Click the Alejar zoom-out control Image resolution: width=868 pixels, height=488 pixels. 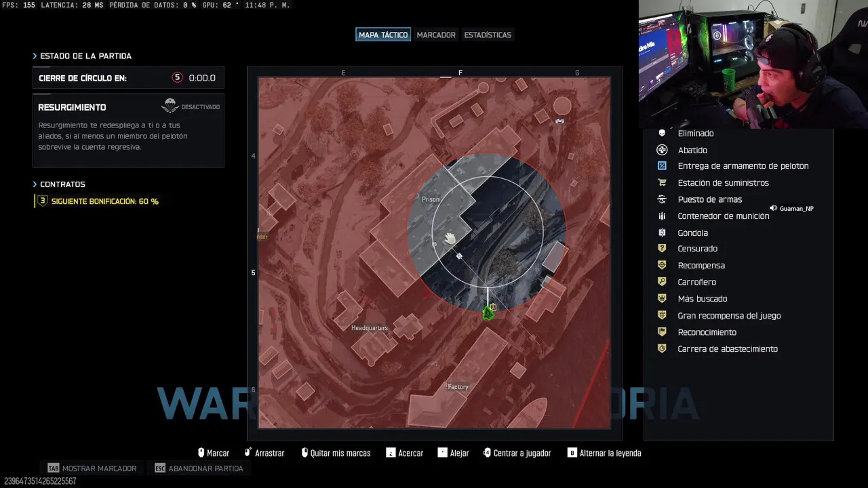pos(453,453)
